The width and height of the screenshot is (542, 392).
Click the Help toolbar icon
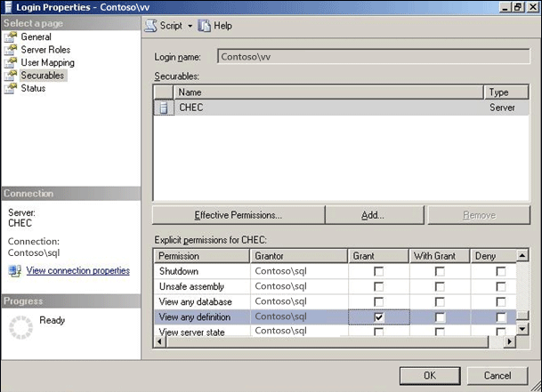click(x=205, y=26)
